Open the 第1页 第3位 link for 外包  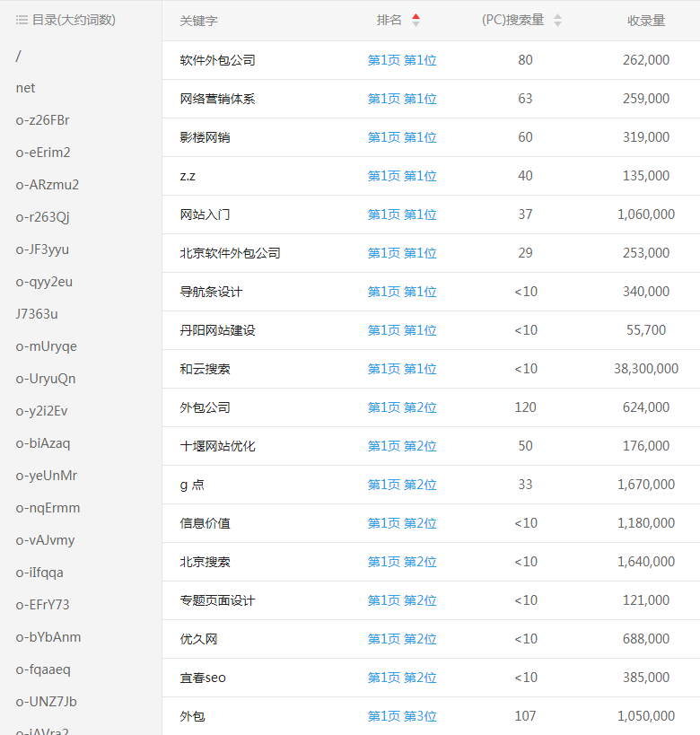pos(402,716)
